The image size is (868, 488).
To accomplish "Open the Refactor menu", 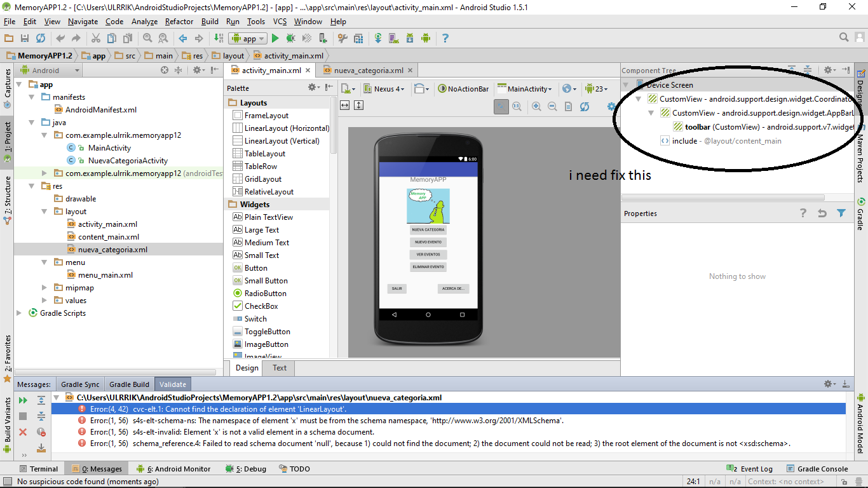I will coord(179,21).
